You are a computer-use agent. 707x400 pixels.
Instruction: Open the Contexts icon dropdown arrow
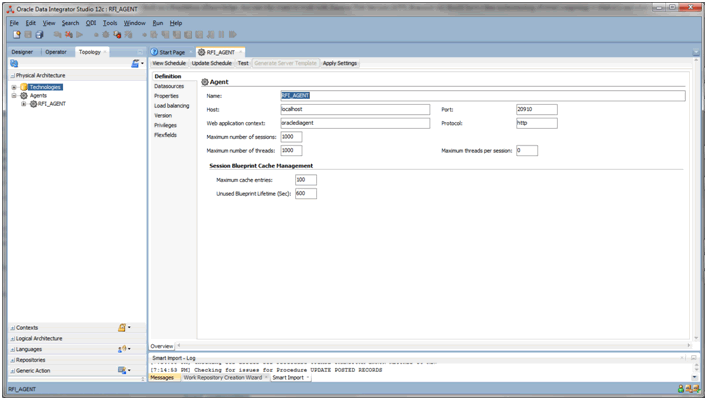[129, 327]
